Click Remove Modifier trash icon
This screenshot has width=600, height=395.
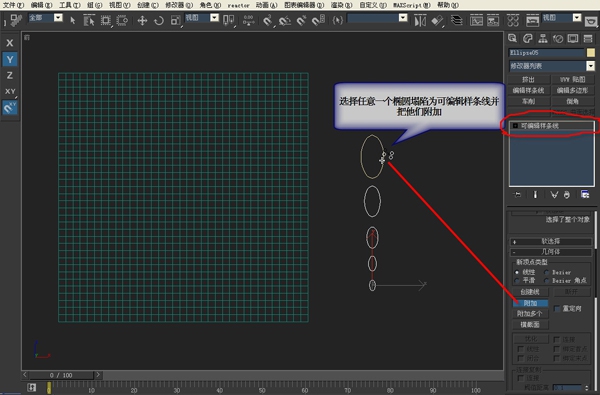(x=567, y=195)
